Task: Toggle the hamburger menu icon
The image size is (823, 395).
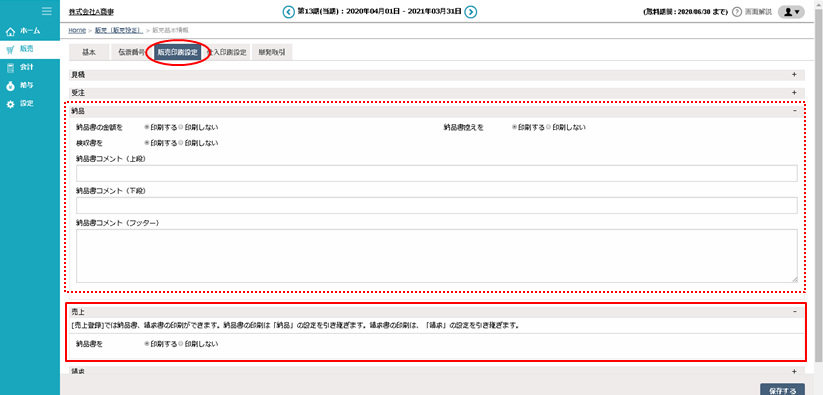Action: pyautogui.click(x=47, y=10)
